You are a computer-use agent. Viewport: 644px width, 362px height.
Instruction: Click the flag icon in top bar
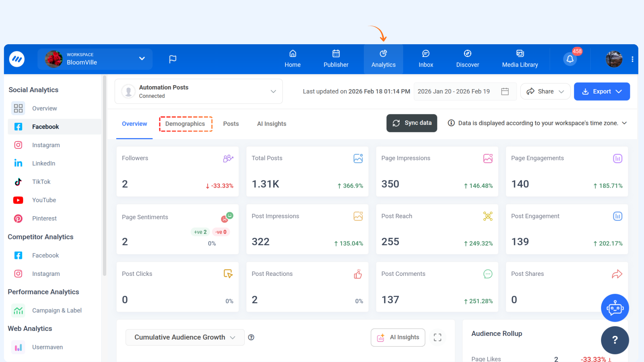[x=173, y=59]
